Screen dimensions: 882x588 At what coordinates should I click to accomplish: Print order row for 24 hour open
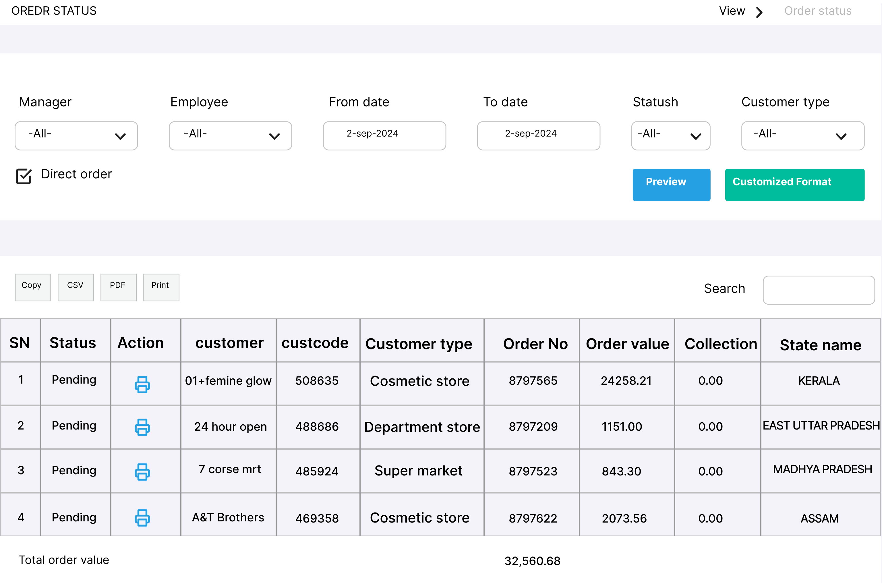click(142, 427)
